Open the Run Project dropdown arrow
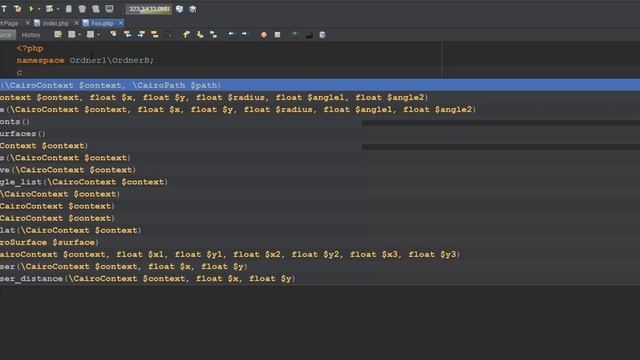The image size is (640, 360). [39, 9]
